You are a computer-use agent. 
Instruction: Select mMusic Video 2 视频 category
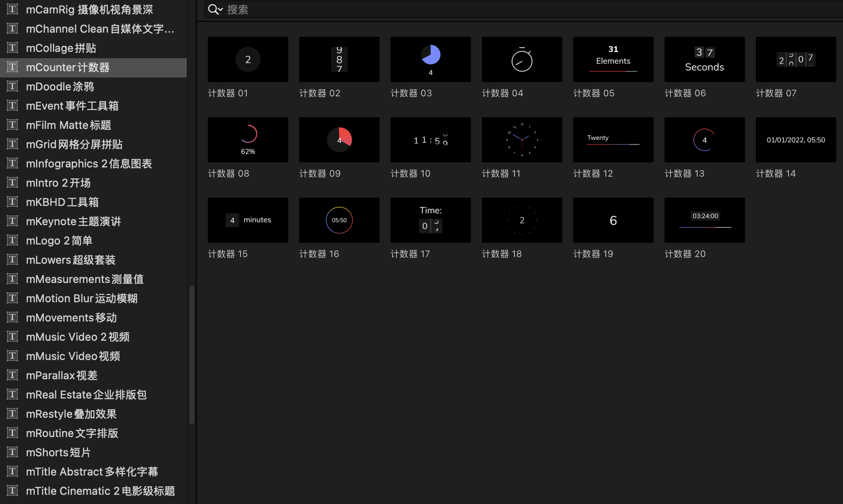(x=93, y=337)
